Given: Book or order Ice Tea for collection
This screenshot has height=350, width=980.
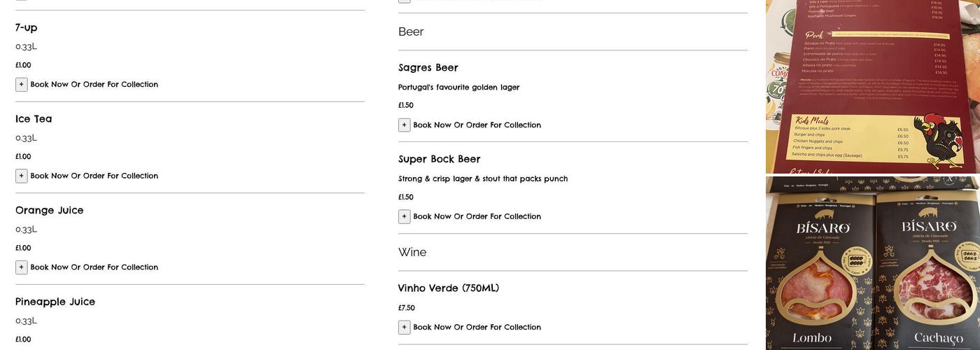Looking at the screenshot, I should coord(94,176).
